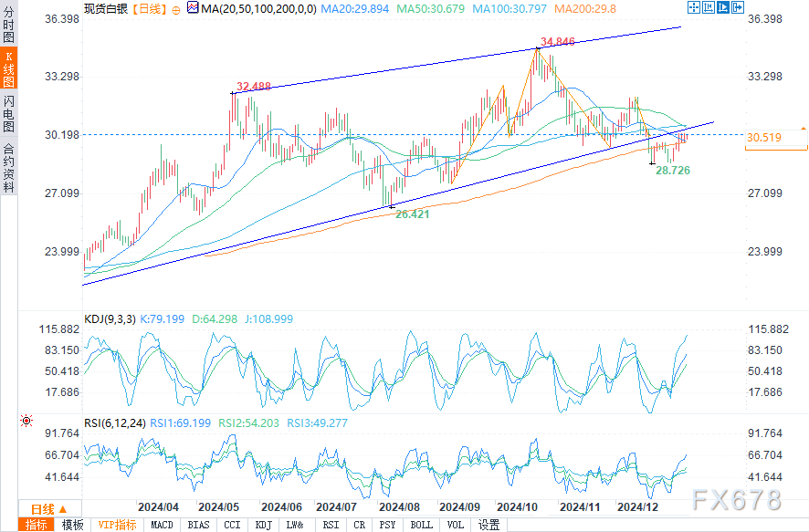Open the 合约资料 side tab
809x532 pixels.
point(9,168)
